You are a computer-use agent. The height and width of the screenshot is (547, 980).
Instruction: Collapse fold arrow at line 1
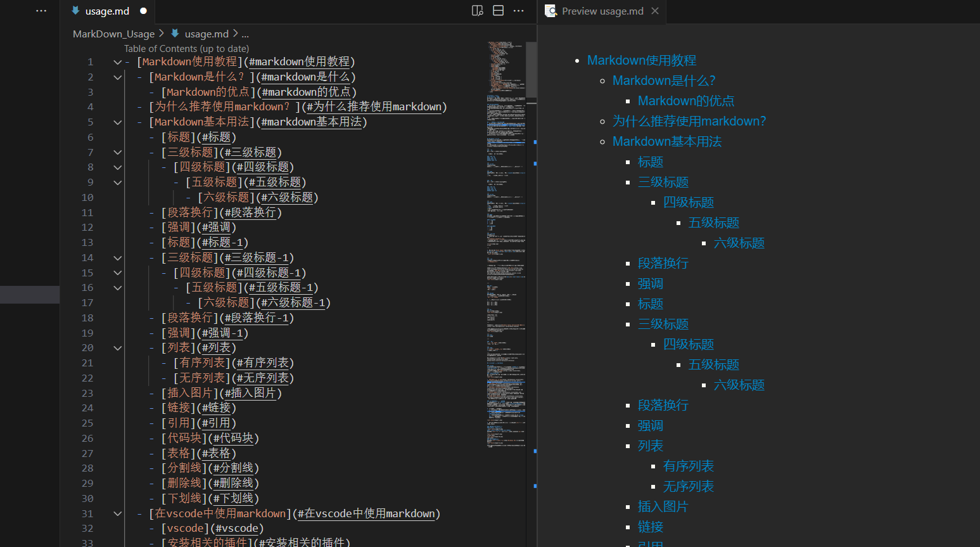(117, 62)
